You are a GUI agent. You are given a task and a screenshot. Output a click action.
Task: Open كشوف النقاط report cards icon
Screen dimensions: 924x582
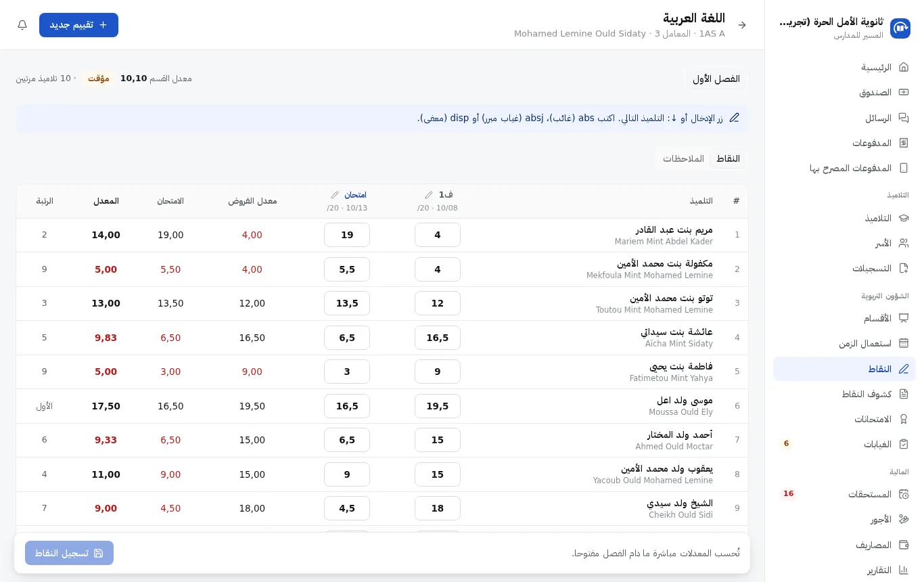click(x=904, y=394)
